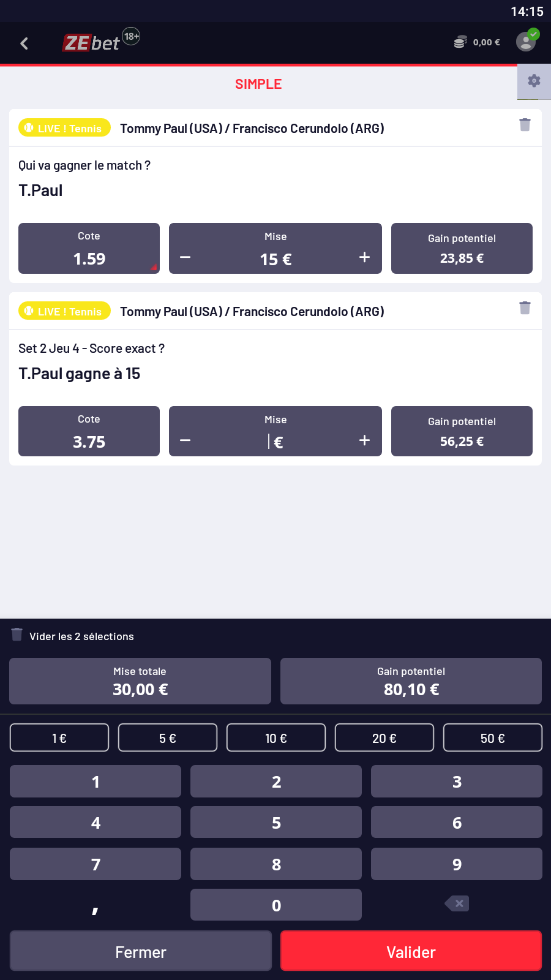Choose the 20 € quick stake

point(384,738)
